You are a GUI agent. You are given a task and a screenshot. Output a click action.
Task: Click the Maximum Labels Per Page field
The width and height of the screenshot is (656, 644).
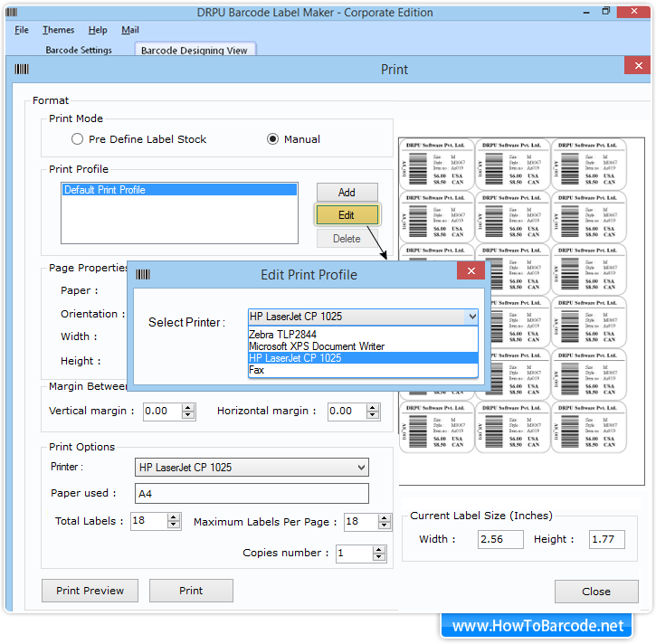pyautogui.click(x=361, y=522)
